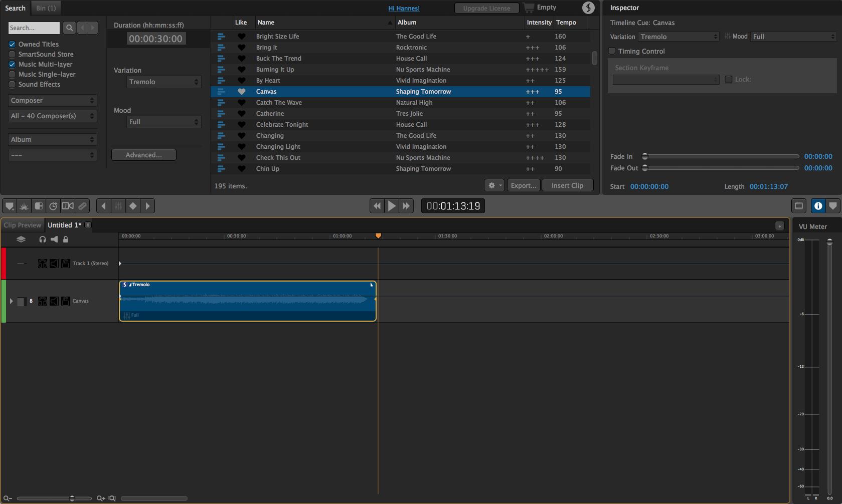Open the Album filter dropdown

pyautogui.click(x=52, y=139)
